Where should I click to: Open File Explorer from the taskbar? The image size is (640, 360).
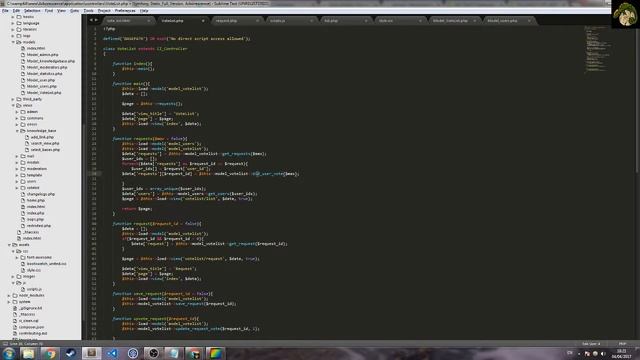[x=29, y=353]
